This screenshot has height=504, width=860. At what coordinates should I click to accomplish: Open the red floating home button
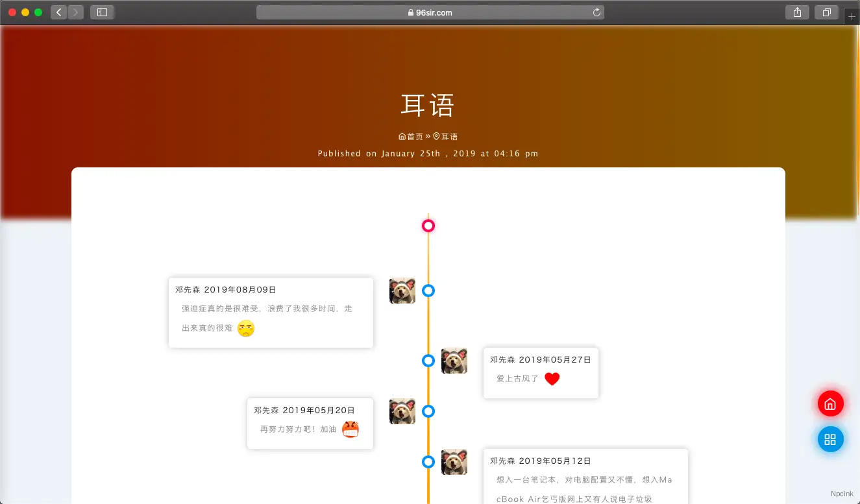click(x=830, y=403)
